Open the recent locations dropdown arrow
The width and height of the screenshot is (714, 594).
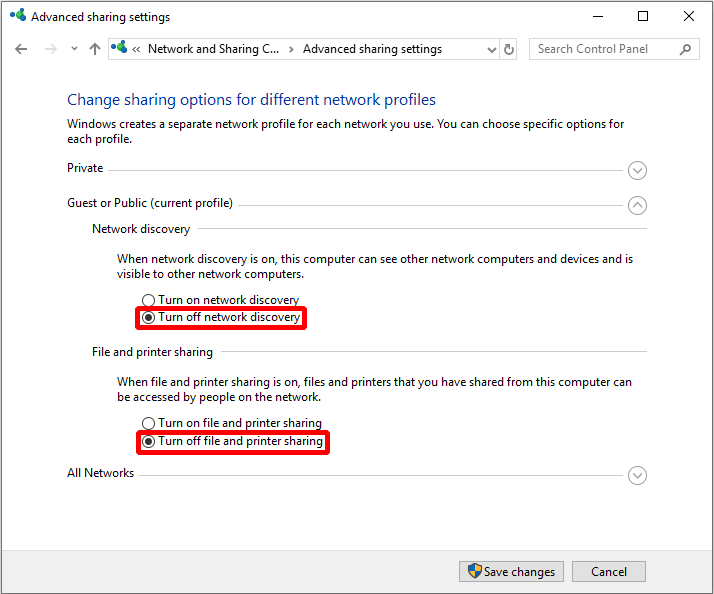coord(74,48)
